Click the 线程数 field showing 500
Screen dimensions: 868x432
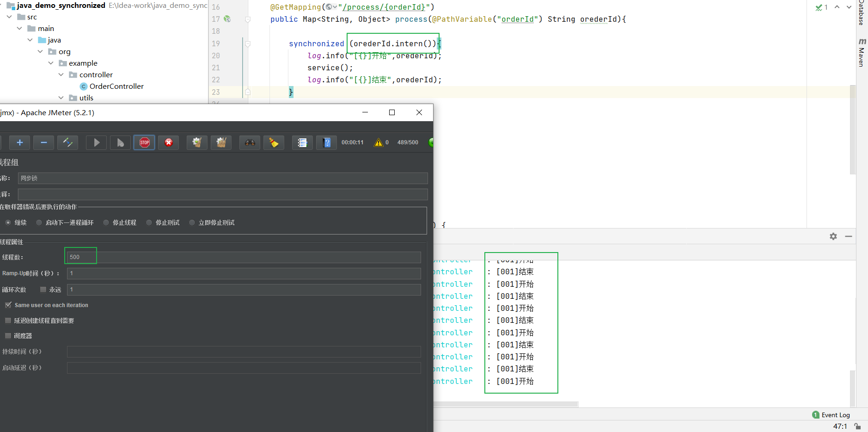click(x=80, y=257)
